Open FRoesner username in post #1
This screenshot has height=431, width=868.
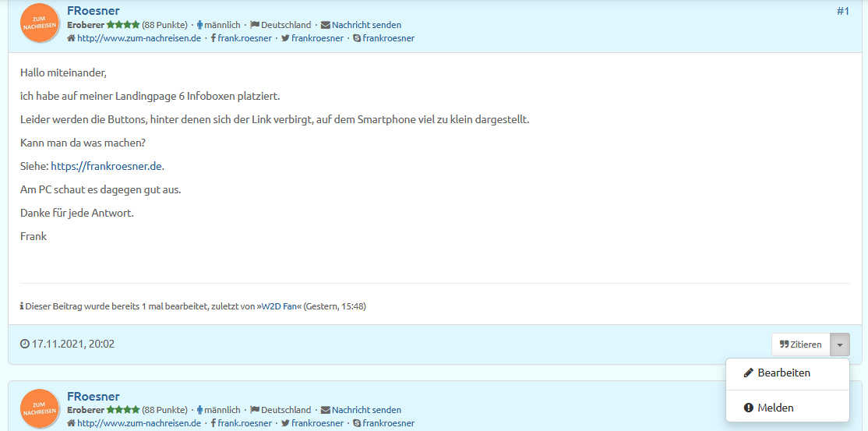pyautogui.click(x=93, y=11)
